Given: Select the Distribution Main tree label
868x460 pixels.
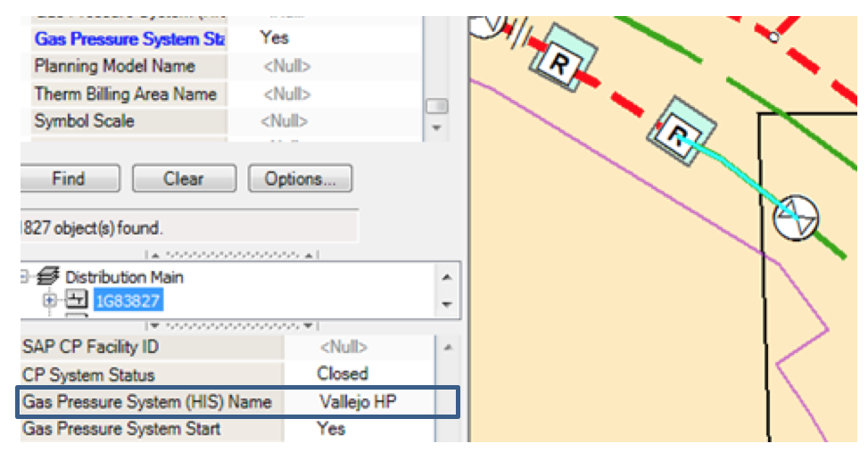Looking at the screenshot, I should click(x=124, y=277).
